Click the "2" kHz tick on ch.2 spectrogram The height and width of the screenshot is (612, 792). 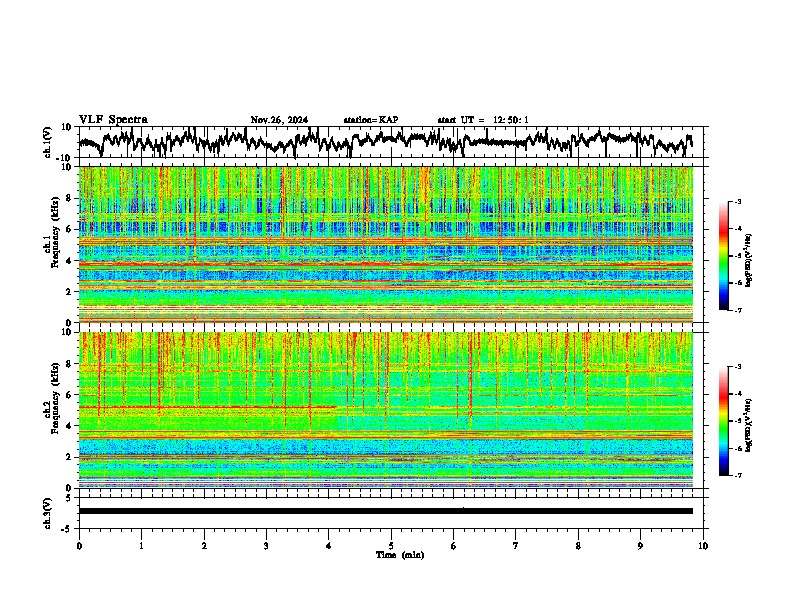70,457
